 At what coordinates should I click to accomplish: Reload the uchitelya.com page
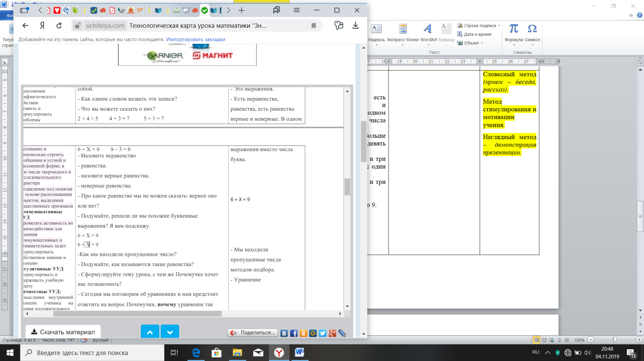point(59,26)
